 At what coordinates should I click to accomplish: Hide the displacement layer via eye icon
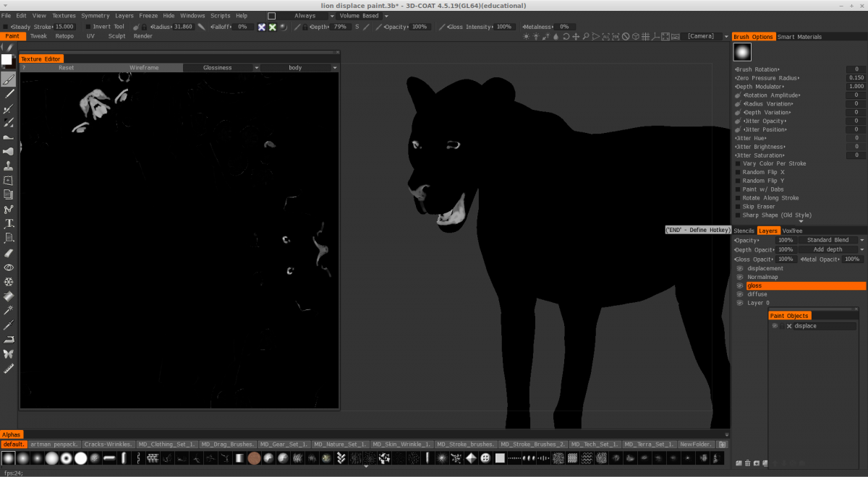click(x=740, y=268)
